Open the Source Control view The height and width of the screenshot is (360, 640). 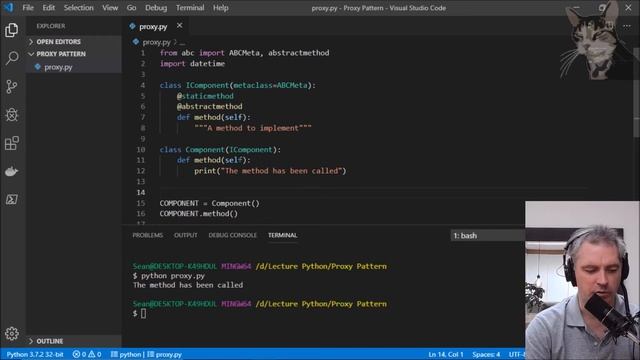pos(11,87)
